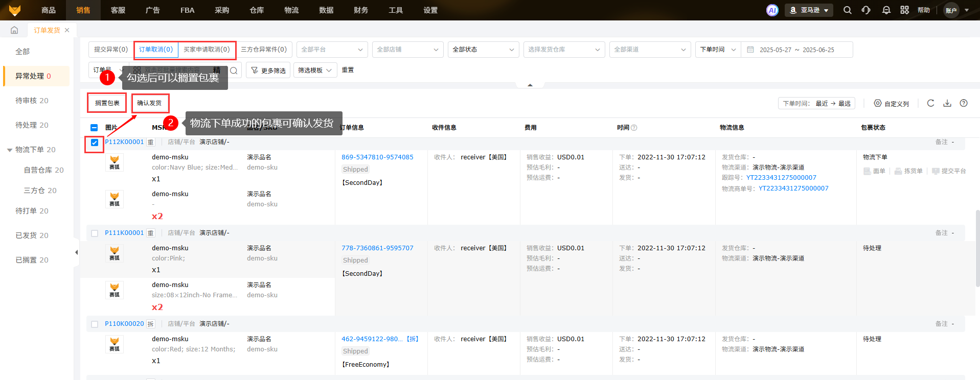Image resolution: width=980 pixels, height=380 pixels.
Task: Select package P110K00020 checkbox
Action: pos(95,324)
